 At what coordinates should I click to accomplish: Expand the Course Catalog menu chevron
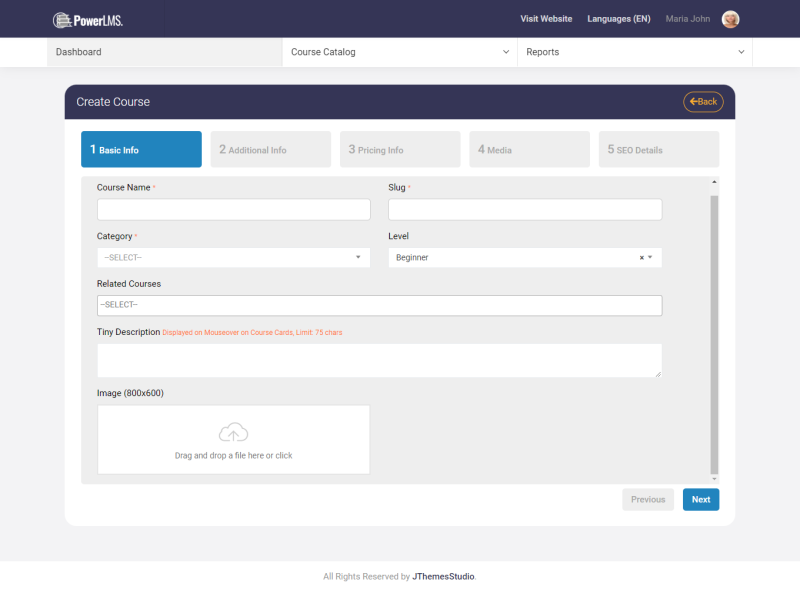pyautogui.click(x=506, y=52)
